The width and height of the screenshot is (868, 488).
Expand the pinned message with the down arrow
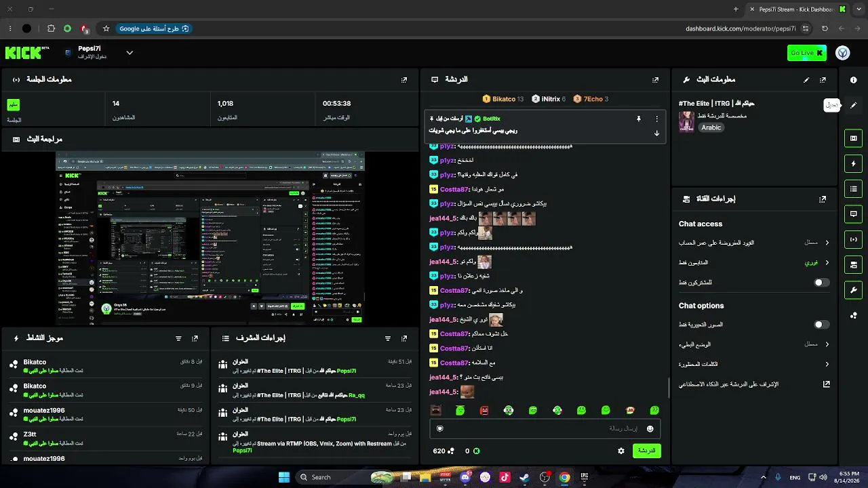coord(656,133)
